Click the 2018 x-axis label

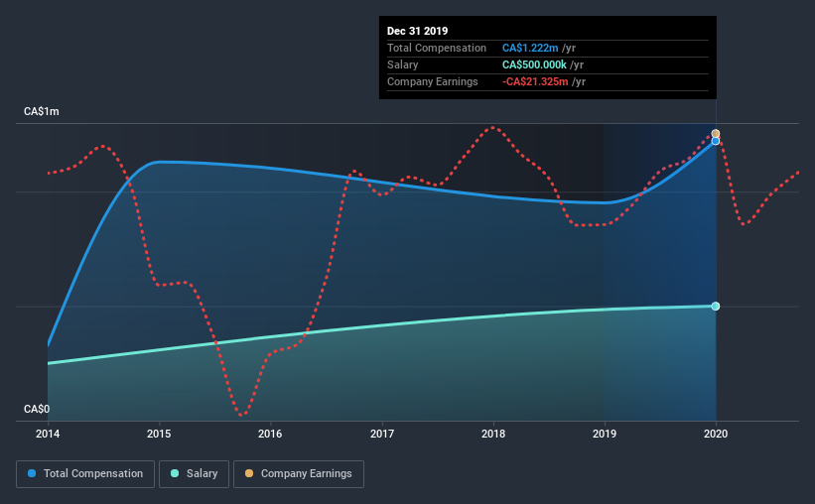(x=493, y=434)
